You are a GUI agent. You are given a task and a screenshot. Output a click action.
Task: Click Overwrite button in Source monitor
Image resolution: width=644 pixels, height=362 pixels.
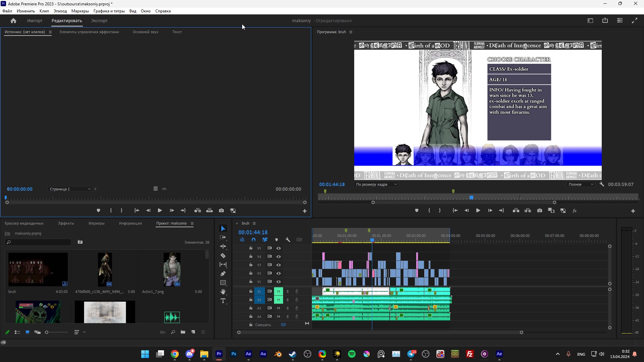pos(209,210)
